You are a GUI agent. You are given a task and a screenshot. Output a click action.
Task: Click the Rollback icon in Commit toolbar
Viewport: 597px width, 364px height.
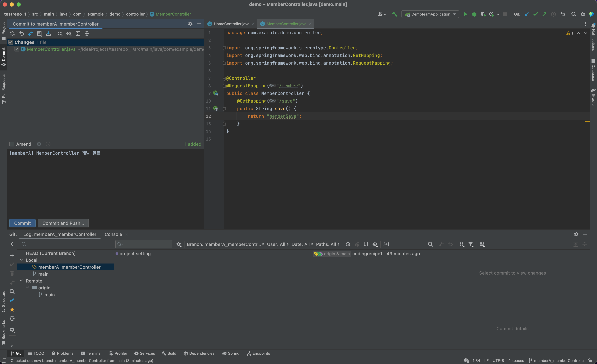click(22, 34)
